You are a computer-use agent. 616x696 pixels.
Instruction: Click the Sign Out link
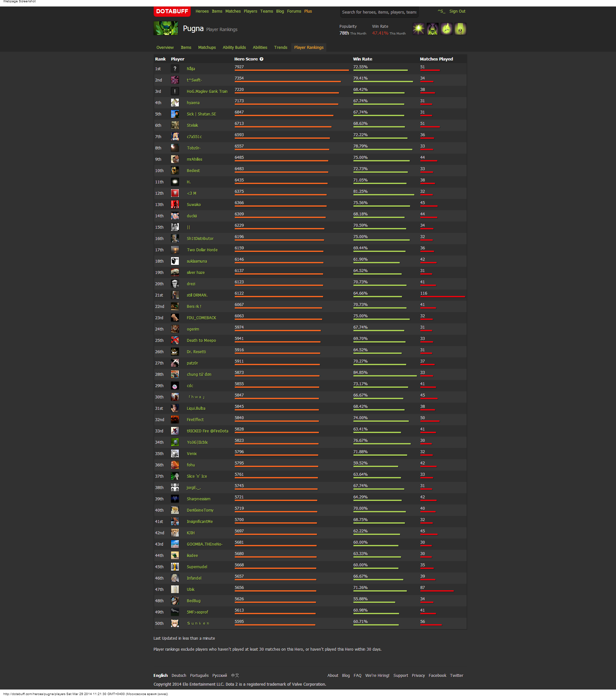[x=457, y=11]
